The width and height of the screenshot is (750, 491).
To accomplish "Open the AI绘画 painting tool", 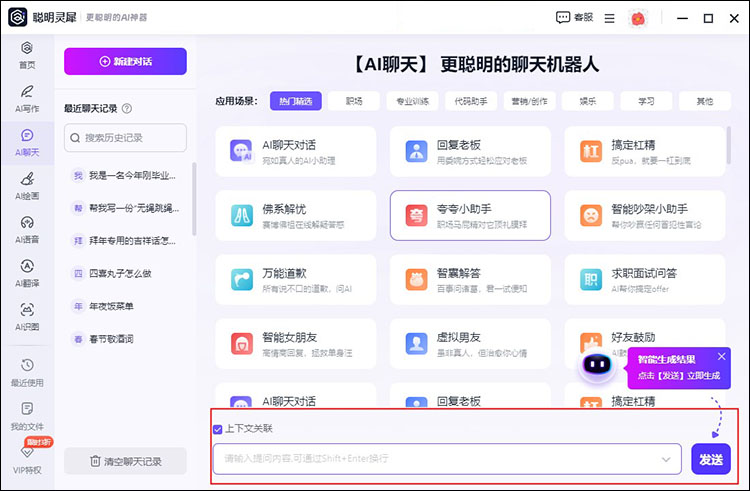I will pos(27,184).
